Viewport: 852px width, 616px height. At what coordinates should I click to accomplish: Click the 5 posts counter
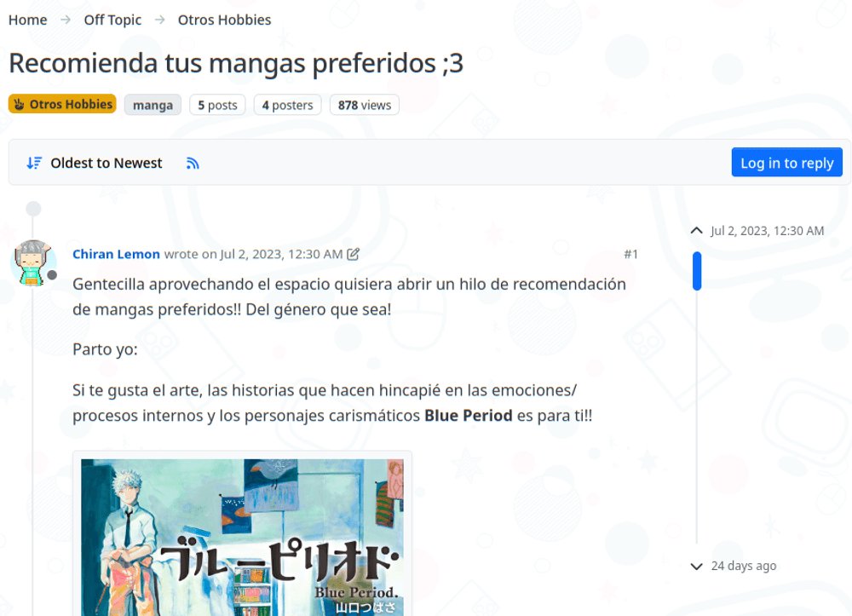click(x=217, y=105)
